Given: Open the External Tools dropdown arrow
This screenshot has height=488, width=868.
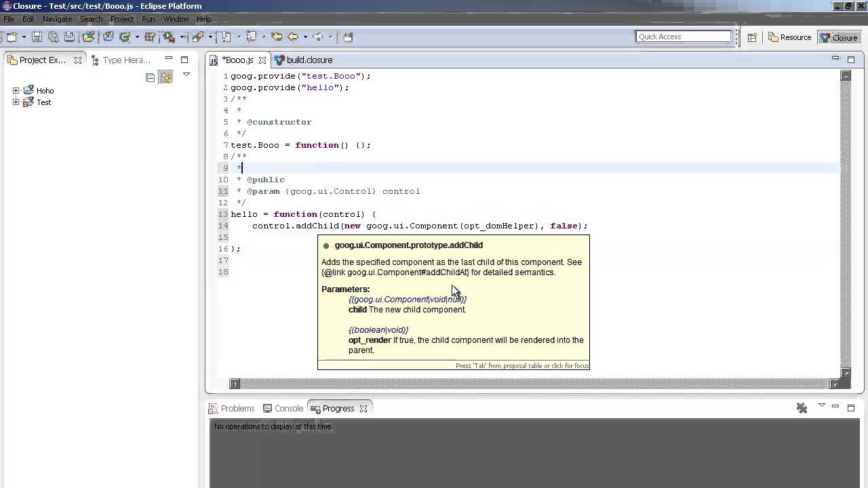Looking at the screenshot, I should pos(210,37).
